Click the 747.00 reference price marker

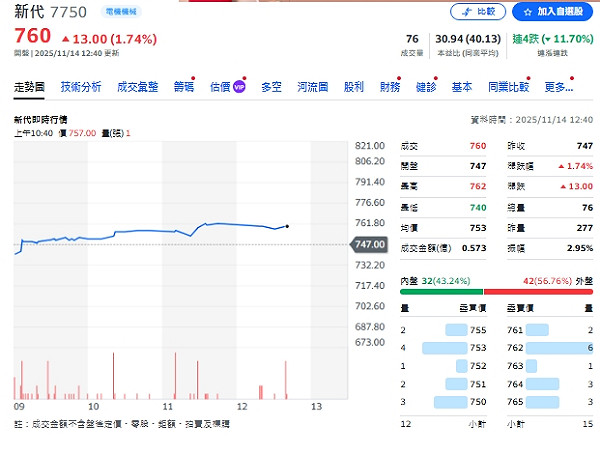(368, 244)
